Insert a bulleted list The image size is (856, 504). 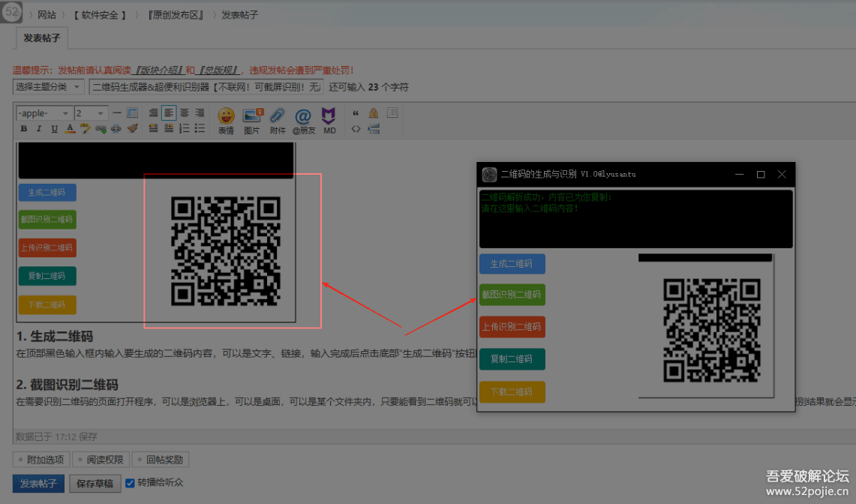click(200, 129)
